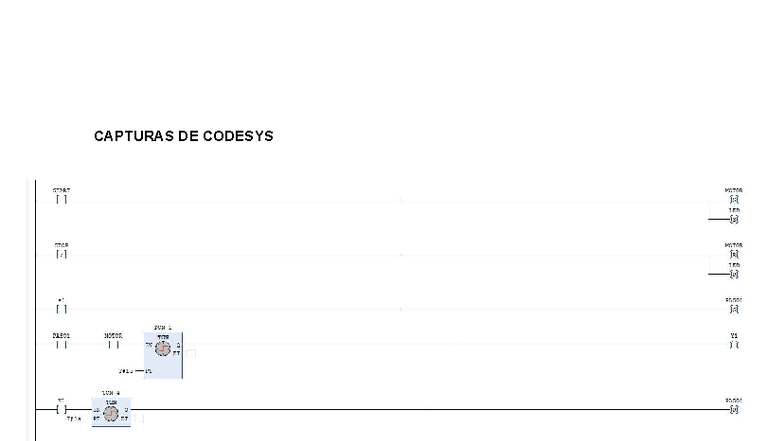
Task: Click the CAPTURAS DE CODESYS heading
Action: pos(183,136)
